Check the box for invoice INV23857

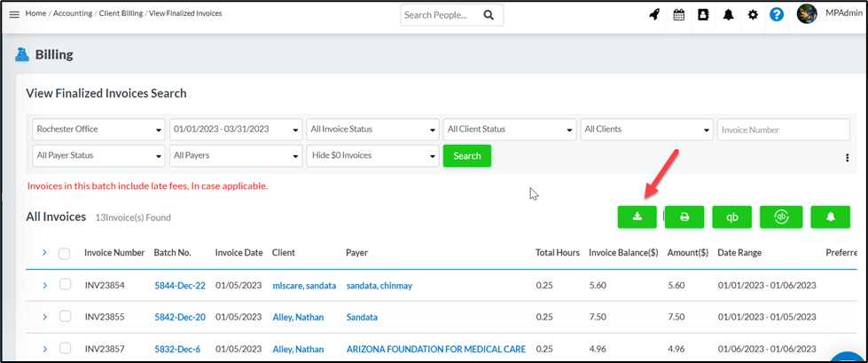[x=65, y=349]
